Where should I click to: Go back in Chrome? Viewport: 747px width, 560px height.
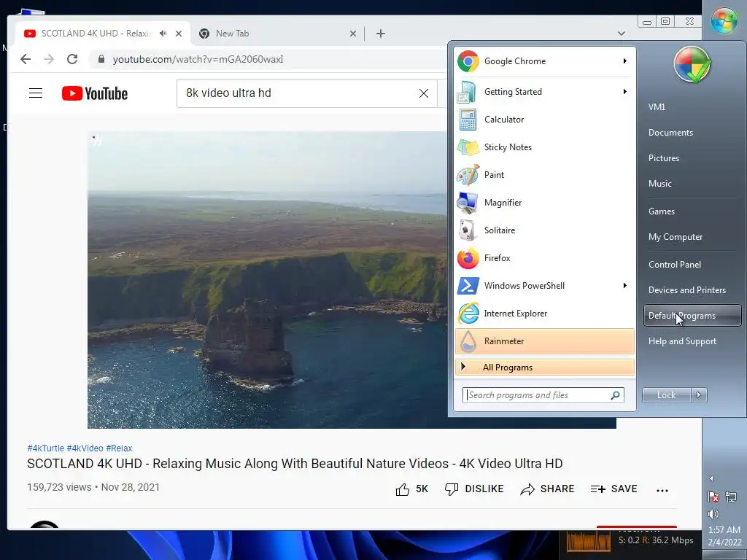[26, 59]
